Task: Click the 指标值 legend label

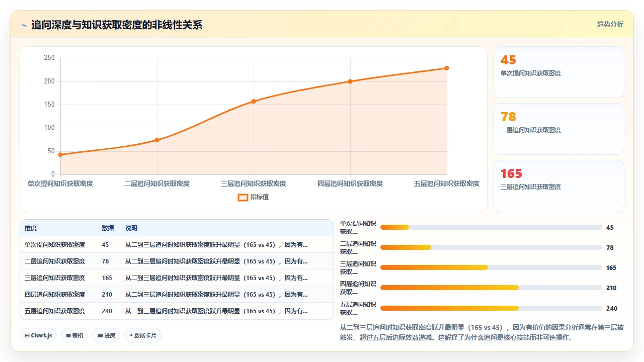Action: [260, 197]
